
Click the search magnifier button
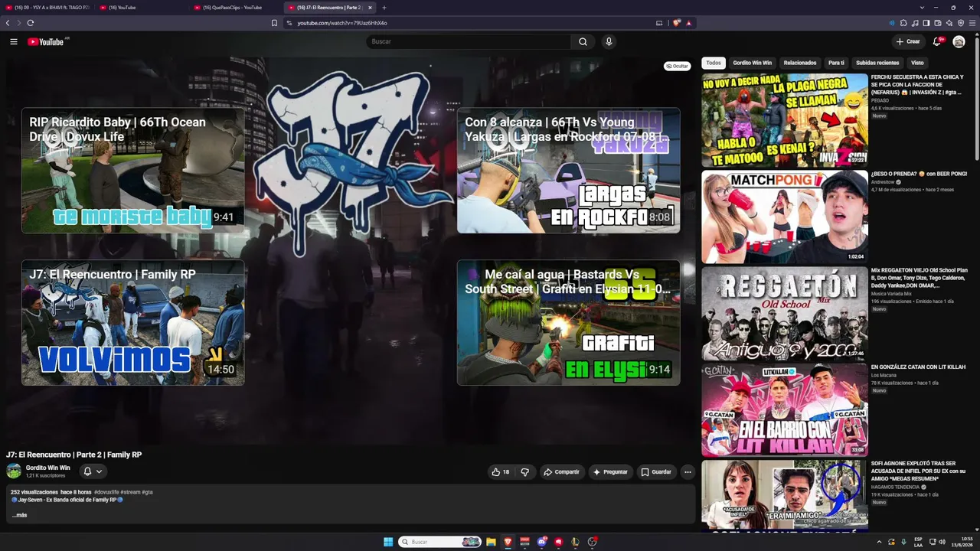click(x=583, y=42)
